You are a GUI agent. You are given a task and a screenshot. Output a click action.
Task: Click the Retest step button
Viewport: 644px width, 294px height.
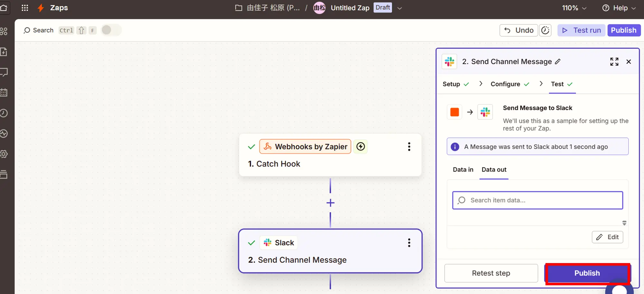(491, 273)
